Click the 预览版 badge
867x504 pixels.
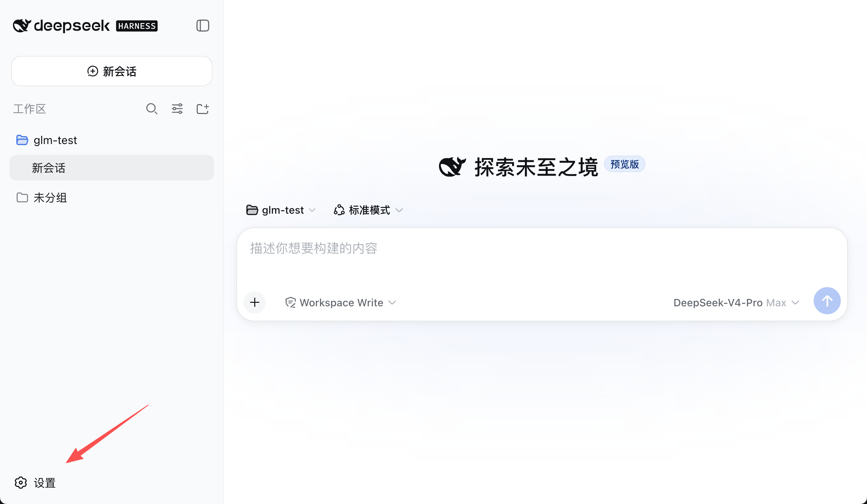[625, 164]
